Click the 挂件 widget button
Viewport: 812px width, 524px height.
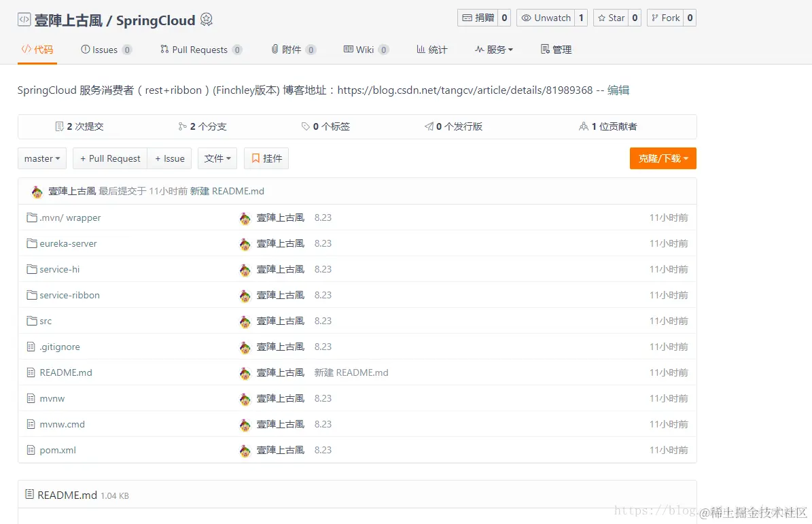(266, 158)
